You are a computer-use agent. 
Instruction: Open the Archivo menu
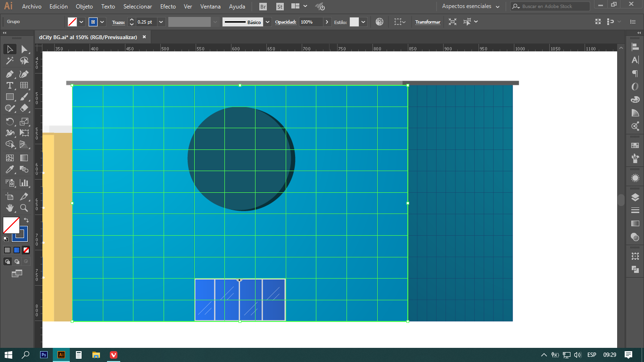[32, 7]
